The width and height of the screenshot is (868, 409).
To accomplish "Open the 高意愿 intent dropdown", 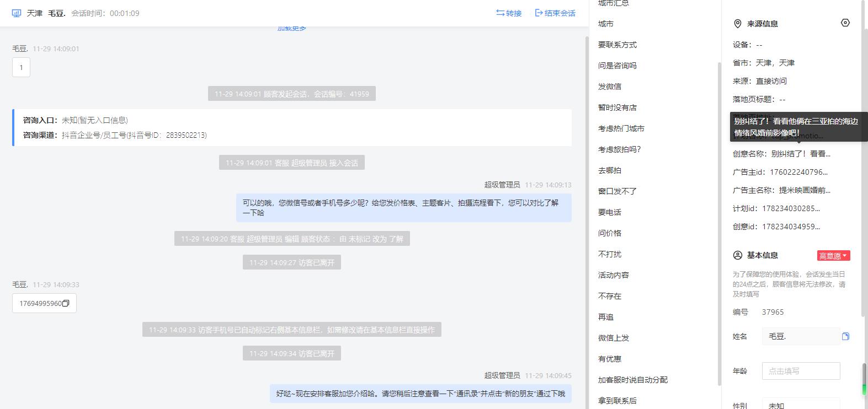I will pos(833,256).
